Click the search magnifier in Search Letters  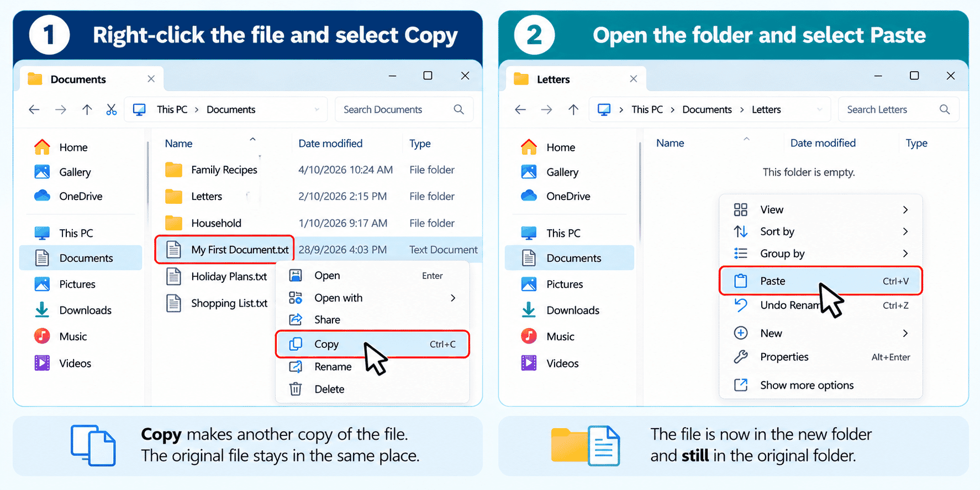click(x=945, y=109)
